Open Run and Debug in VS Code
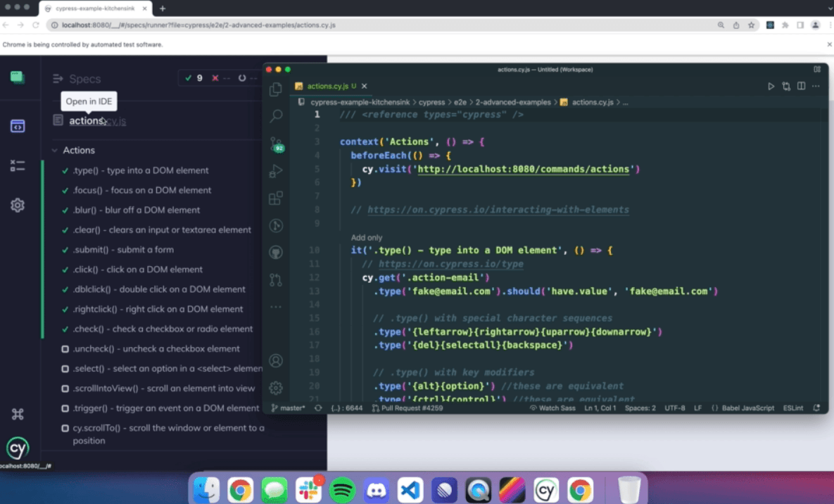This screenshot has width=834, height=504. click(275, 171)
